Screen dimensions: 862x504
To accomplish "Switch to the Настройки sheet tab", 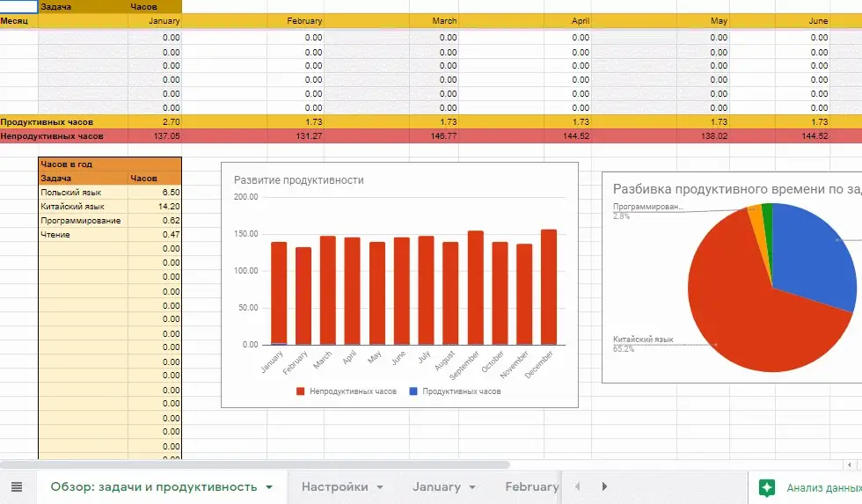I will (x=335, y=487).
